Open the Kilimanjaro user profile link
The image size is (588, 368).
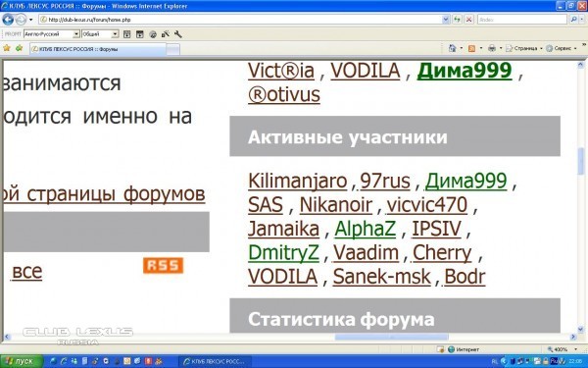[x=297, y=181]
